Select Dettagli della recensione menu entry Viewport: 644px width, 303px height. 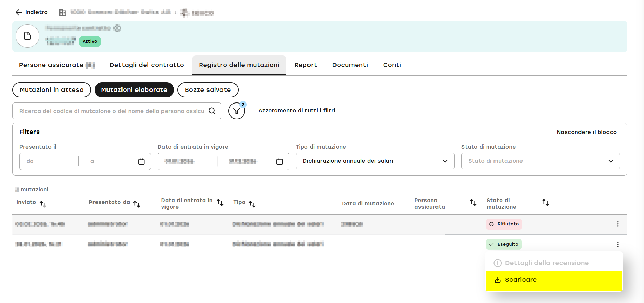tap(554, 263)
